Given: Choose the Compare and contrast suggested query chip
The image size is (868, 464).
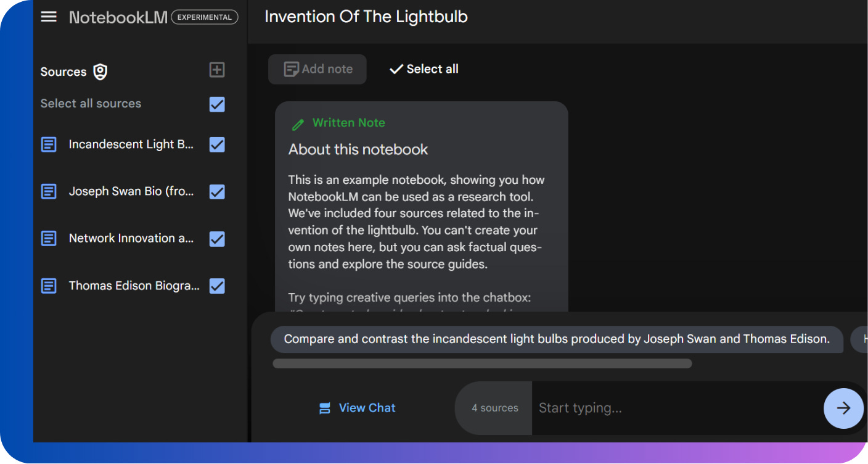Looking at the screenshot, I should click(557, 339).
